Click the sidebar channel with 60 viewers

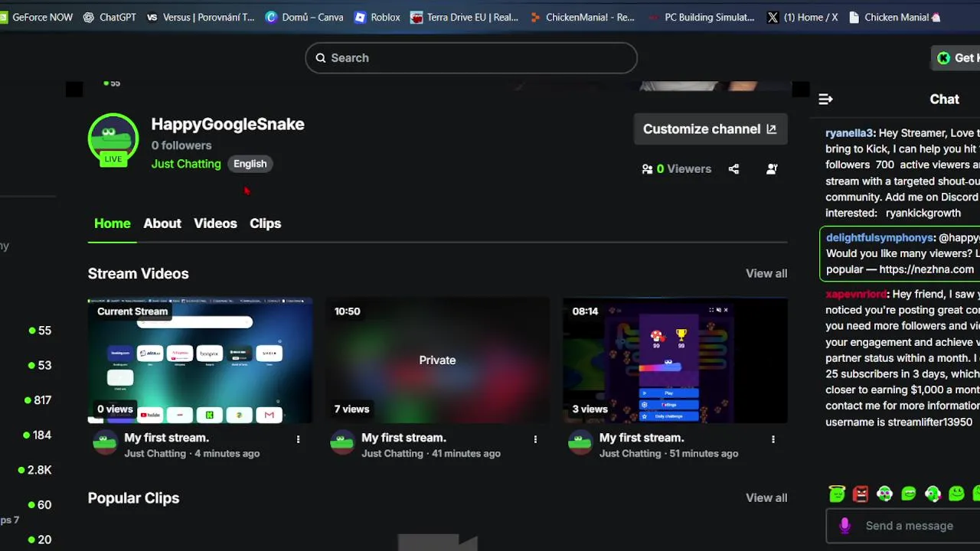40,505
